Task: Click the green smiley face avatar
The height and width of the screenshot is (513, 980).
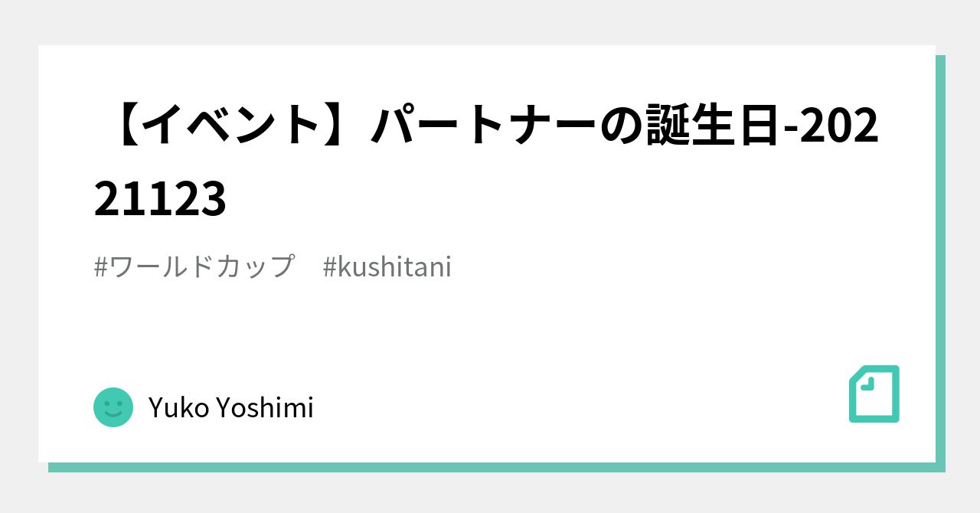Action: click(113, 407)
